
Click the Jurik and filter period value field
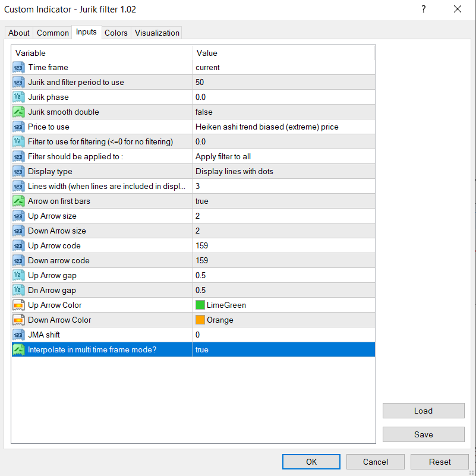(284, 83)
